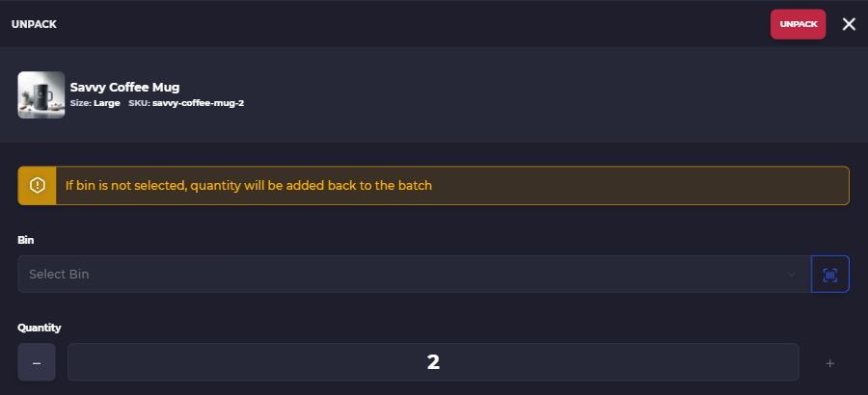Click the Savvy Coffee Mug product name
The width and height of the screenshot is (868, 395).
point(124,87)
